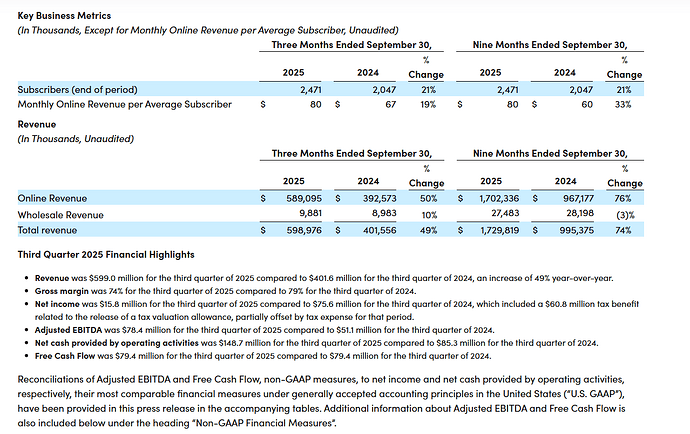Select the Subscribers (end of period) row label

coord(75,89)
